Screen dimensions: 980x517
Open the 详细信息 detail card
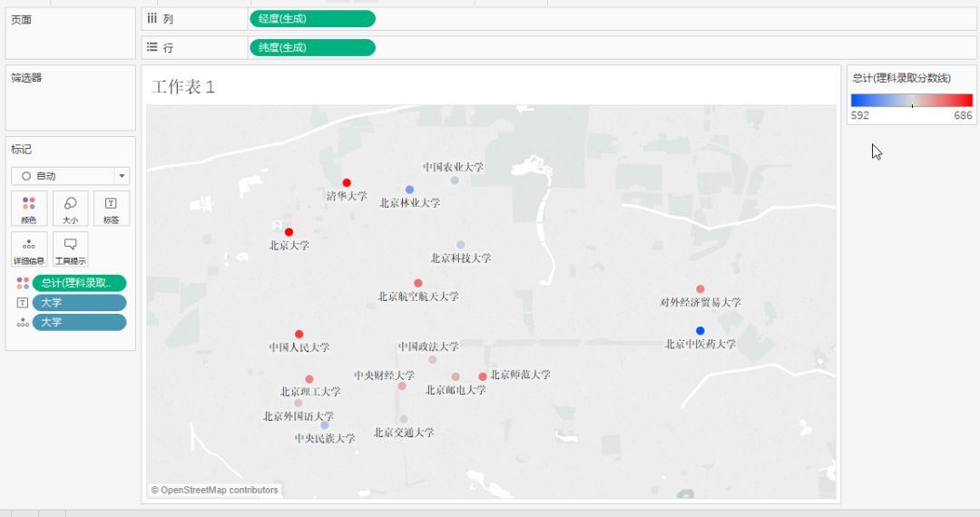[x=29, y=249]
